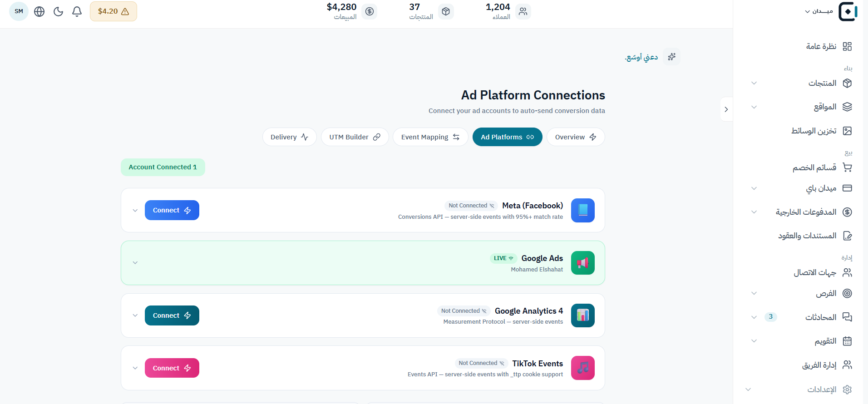Viewport: 868px width, 404px height.
Task: Click the sales dollar icon in header
Action: tap(370, 11)
